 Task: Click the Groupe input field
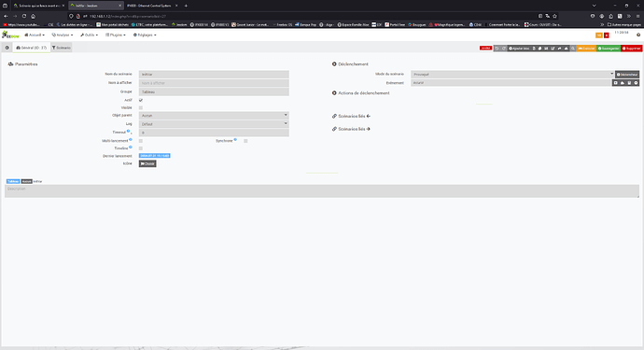[214, 92]
